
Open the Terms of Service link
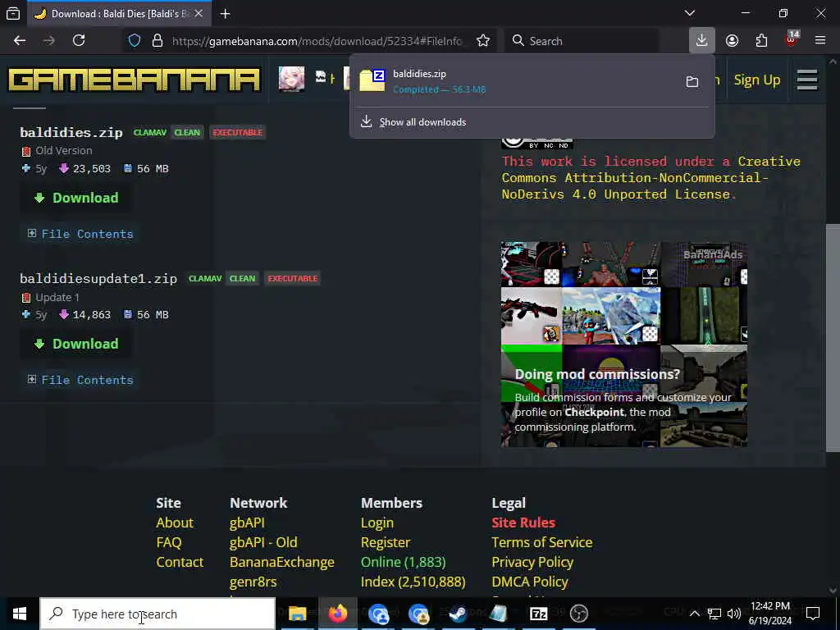(542, 542)
